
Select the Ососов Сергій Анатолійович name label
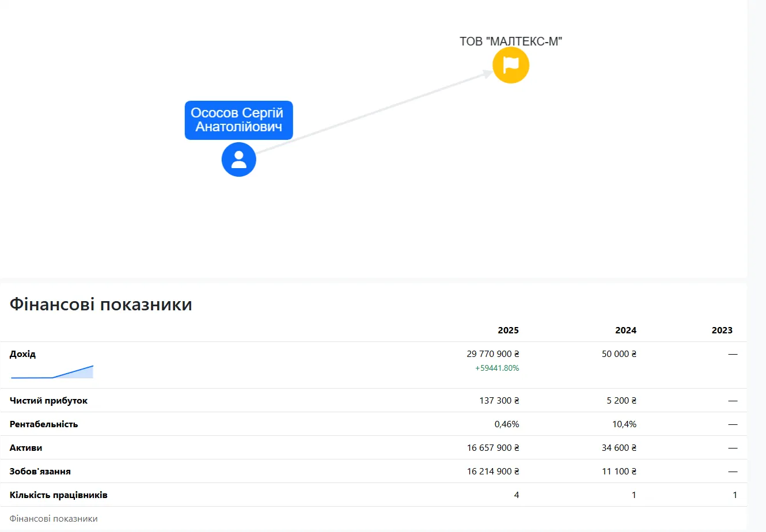click(x=238, y=120)
